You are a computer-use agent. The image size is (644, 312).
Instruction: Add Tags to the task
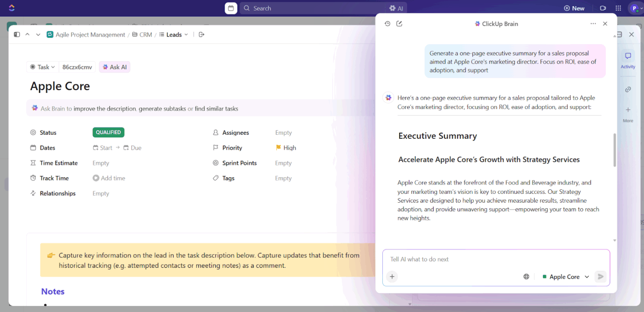click(x=283, y=178)
